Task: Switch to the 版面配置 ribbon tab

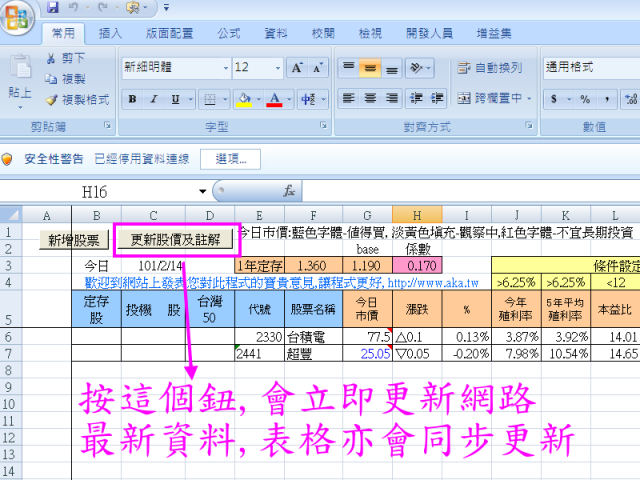Action: (x=169, y=33)
